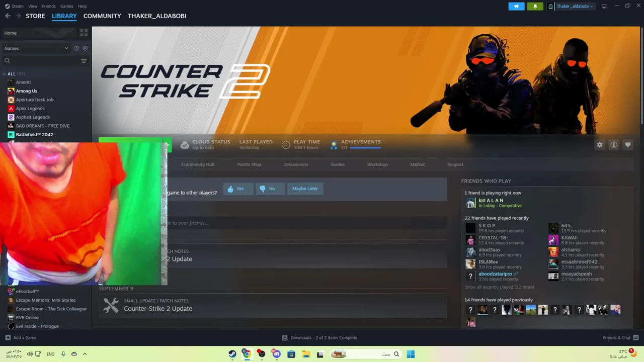
Task: Open friend KAWAII avatar
Action: pyautogui.click(x=553, y=240)
